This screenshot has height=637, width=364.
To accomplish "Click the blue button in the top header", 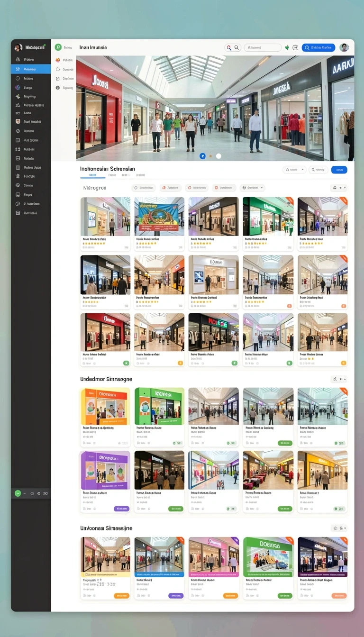I will tap(318, 47).
